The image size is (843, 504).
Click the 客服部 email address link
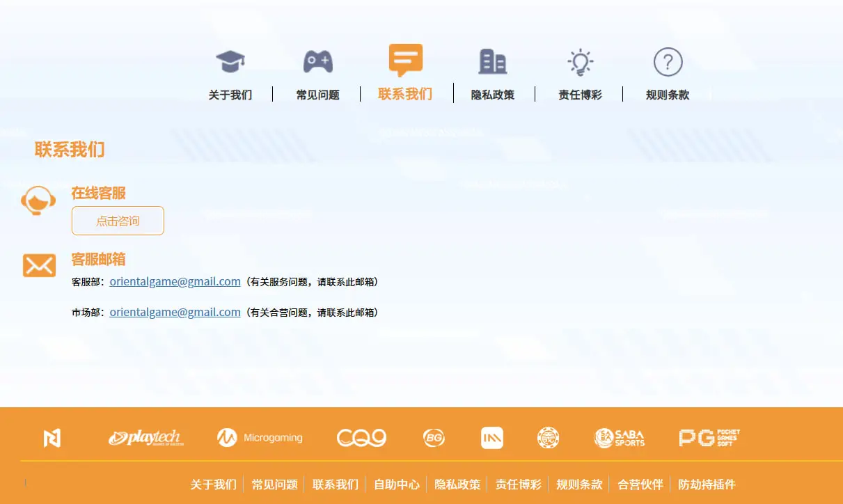pos(175,282)
